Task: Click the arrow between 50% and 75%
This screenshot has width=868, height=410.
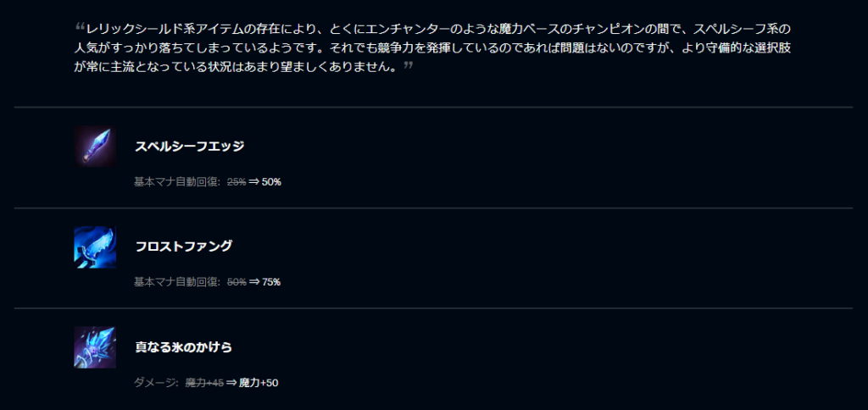Action: [x=253, y=281]
